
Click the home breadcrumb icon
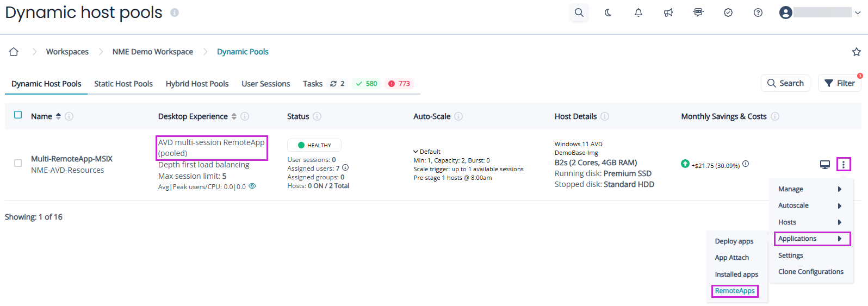14,52
